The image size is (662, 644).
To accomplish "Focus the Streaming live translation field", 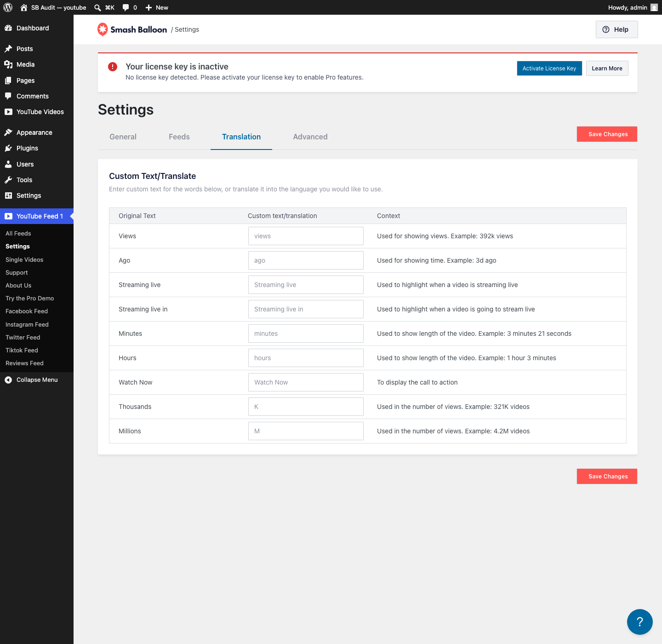I will 306,285.
